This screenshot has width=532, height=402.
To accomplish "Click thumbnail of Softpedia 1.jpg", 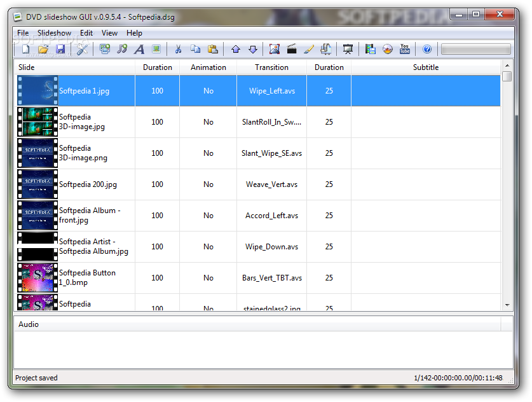I will (38, 91).
